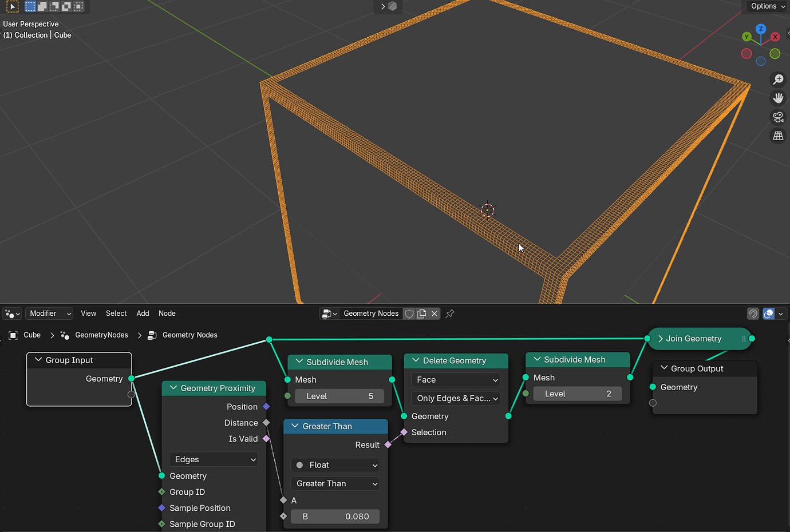This screenshot has height=532, width=790.
Task: Toggle the pin node tree icon
Action: (450, 313)
